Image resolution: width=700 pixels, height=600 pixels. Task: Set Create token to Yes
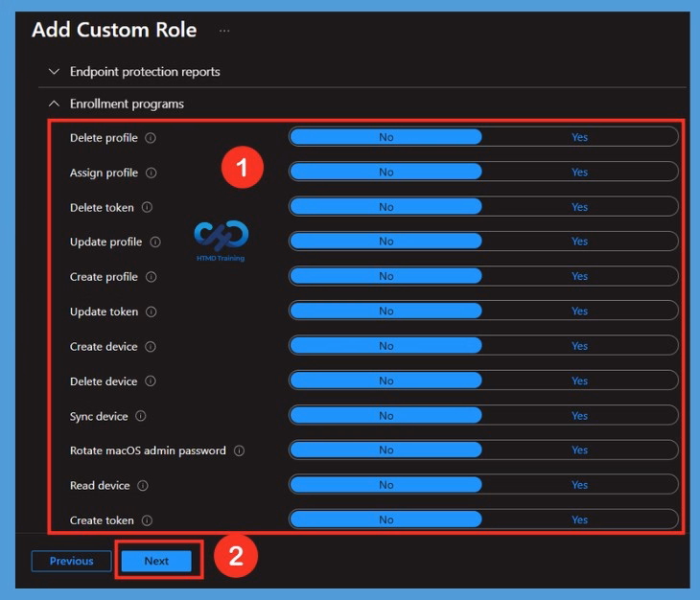coord(579,519)
